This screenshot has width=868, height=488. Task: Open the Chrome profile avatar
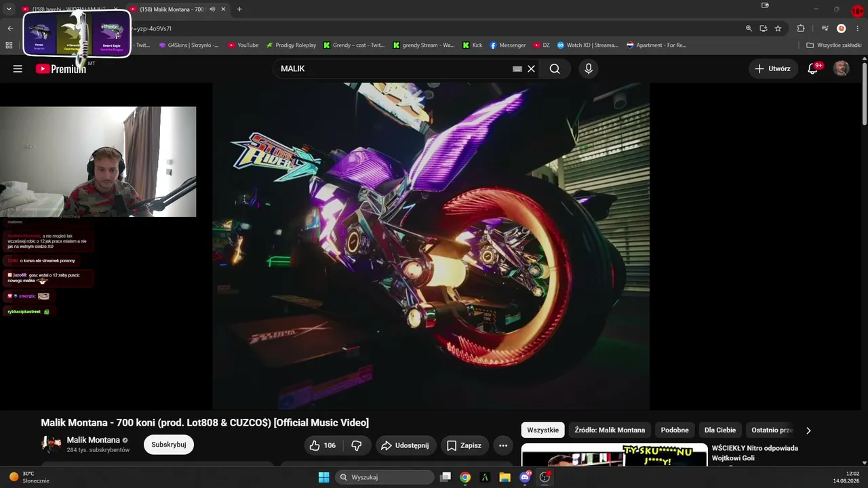coord(841,28)
